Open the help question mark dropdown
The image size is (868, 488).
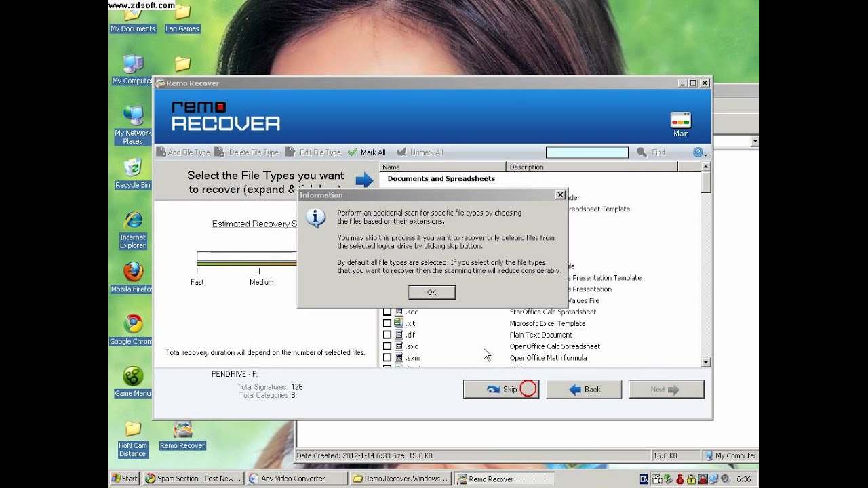point(700,152)
